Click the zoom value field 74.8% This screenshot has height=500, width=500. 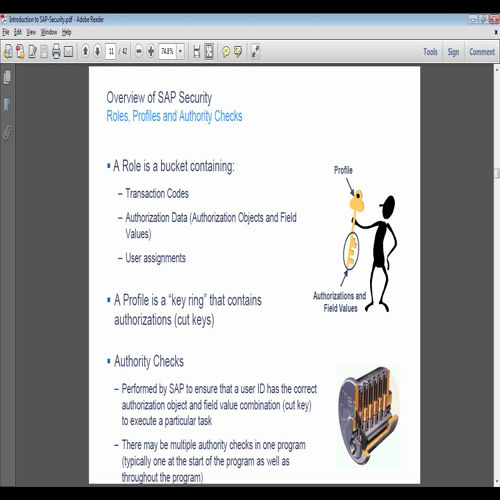(168, 51)
